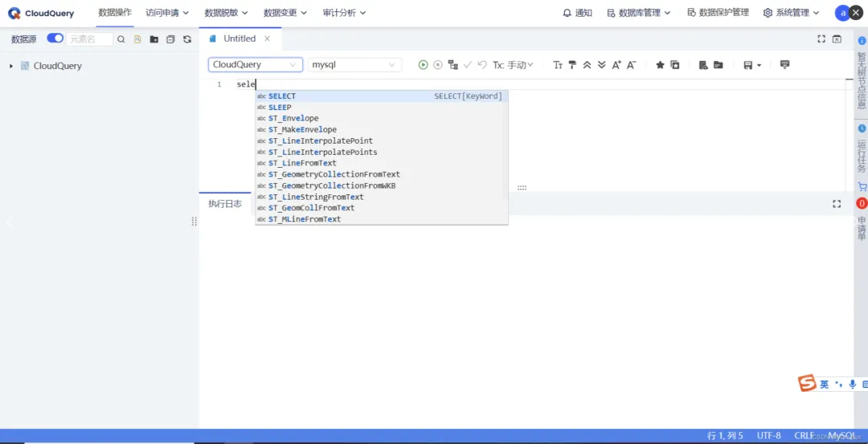Image resolution: width=868 pixels, height=444 pixels.
Task: Run the SQL with the green play icon
Action: click(x=423, y=65)
